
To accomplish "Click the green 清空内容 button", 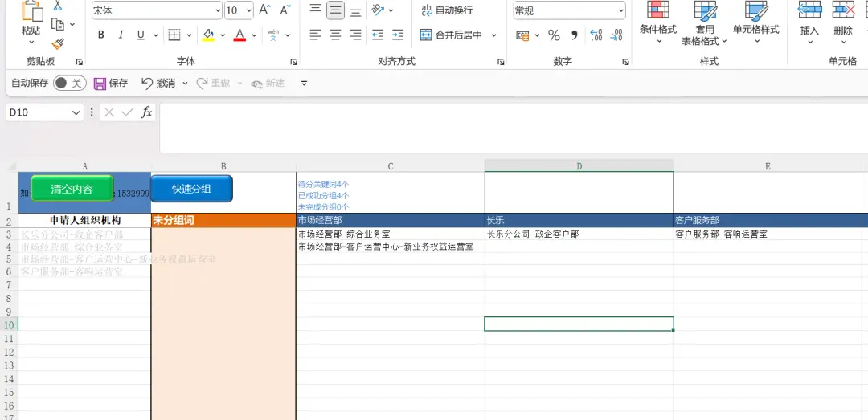I will pyautogui.click(x=72, y=189).
